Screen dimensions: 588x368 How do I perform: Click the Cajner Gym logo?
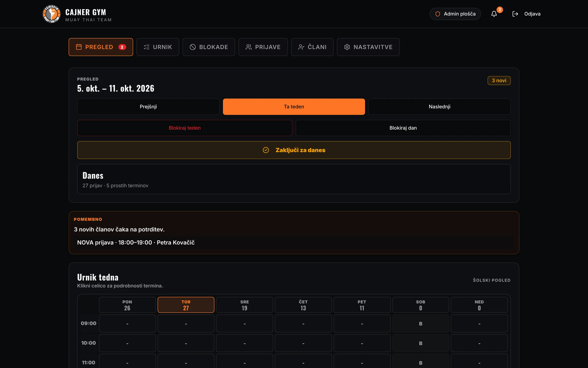click(51, 14)
